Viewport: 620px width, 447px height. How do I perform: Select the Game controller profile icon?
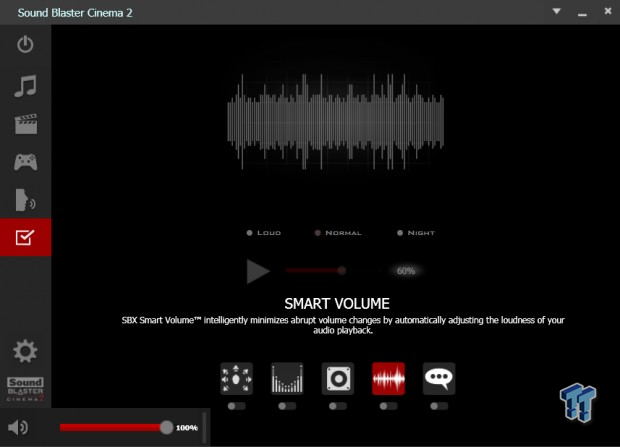pyautogui.click(x=26, y=162)
